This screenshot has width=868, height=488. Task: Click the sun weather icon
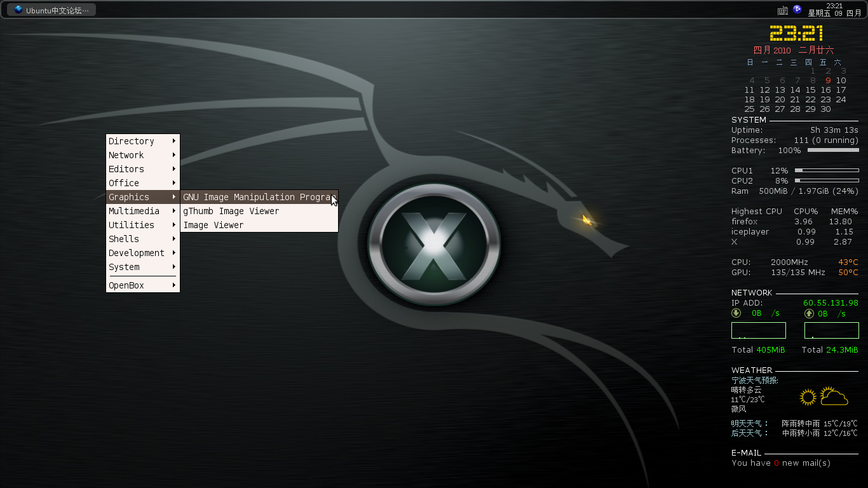tap(808, 398)
